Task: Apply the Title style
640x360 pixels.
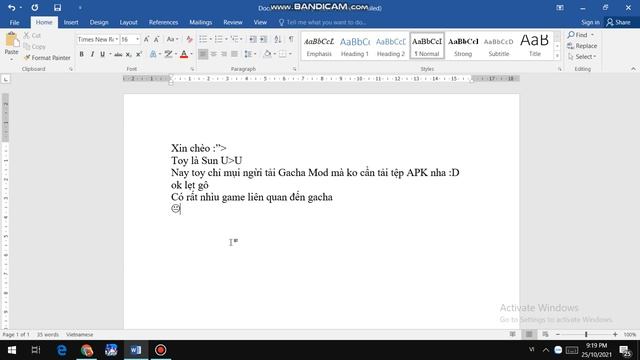Action: click(x=534, y=46)
